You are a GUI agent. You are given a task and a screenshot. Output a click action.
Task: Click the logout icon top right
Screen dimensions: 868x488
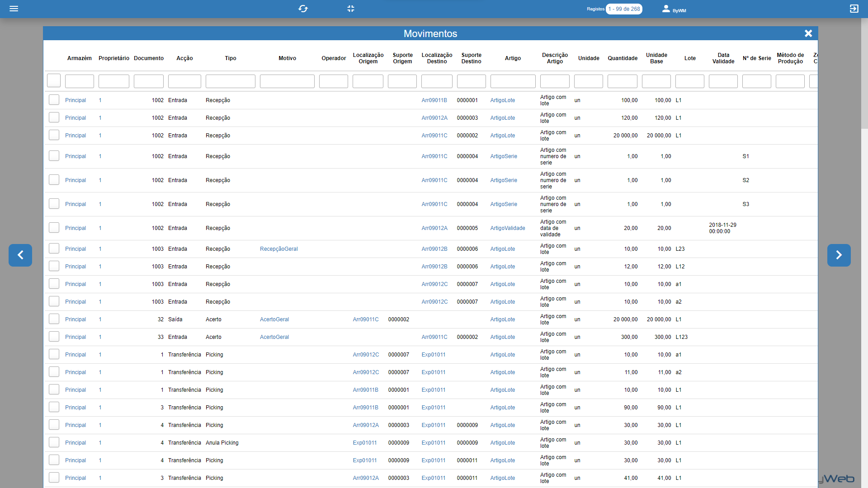coord(854,9)
